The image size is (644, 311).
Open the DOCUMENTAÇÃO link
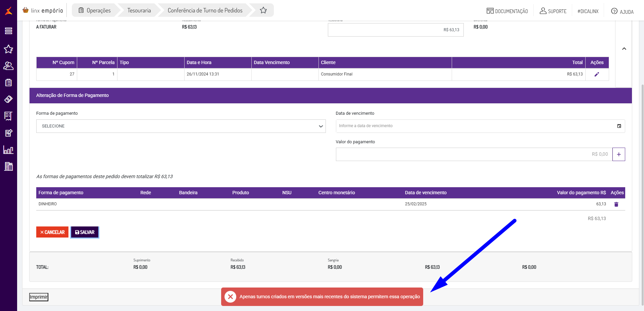507,11
